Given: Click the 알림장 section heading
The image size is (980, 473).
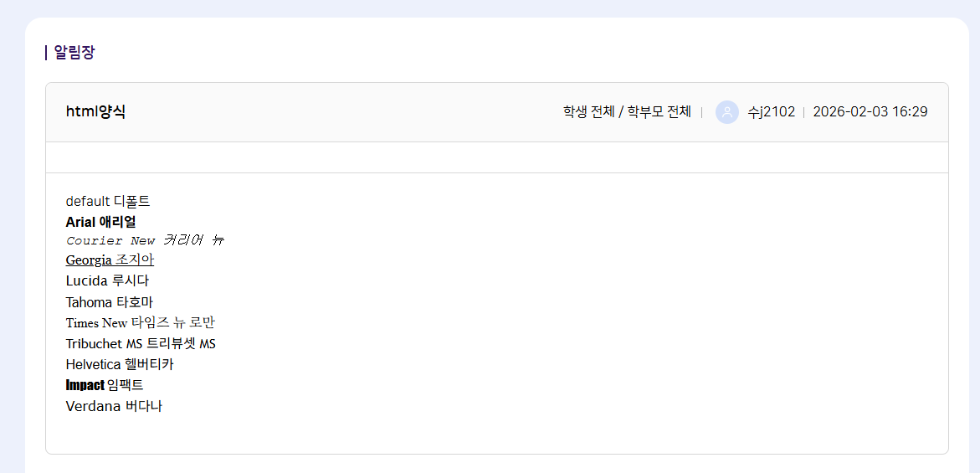Looking at the screenshot, I should (74, 53).
